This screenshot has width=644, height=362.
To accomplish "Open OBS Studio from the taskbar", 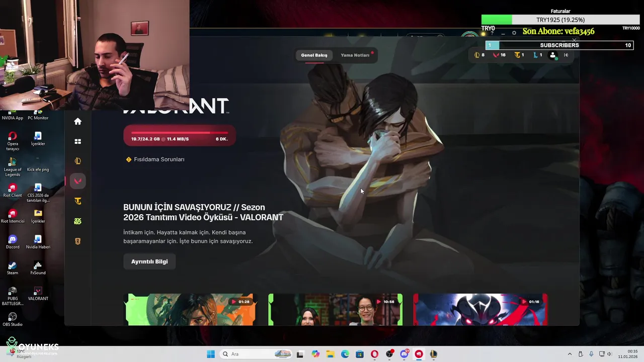I will point(389,354).
